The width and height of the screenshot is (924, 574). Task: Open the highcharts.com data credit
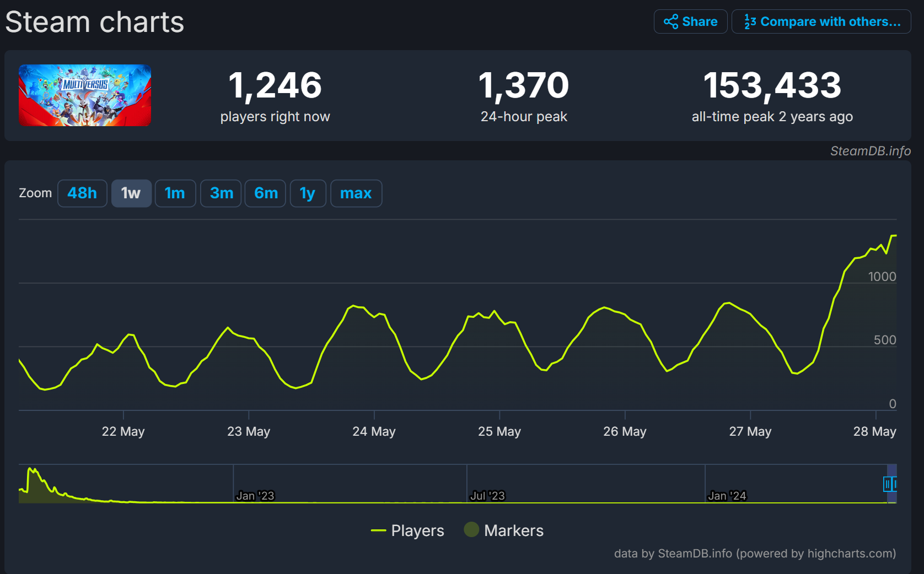tap(755, 553)
